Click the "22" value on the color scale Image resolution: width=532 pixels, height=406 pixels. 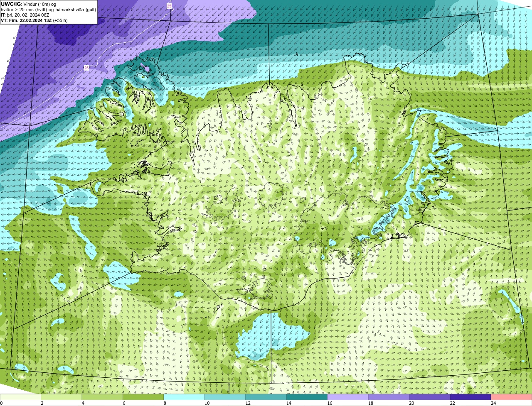tap(453, 403)
